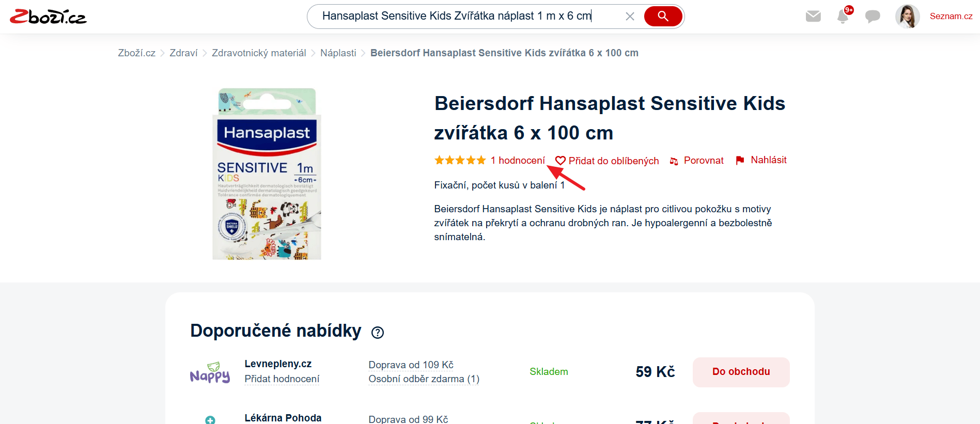This screenshot has width=980, height=424.
Task: Click Do obchodu button for Levnepleny.cz
Action: tap(741, 372)
